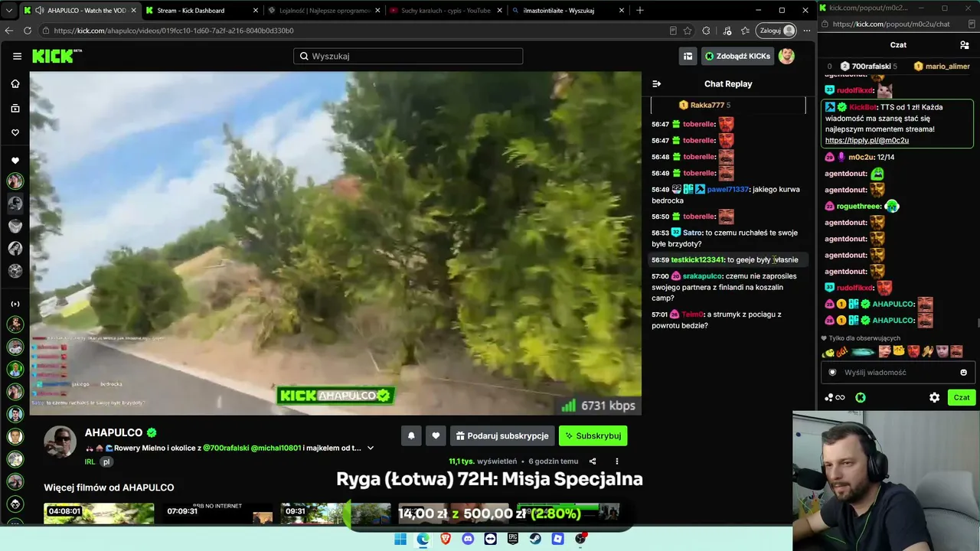Switch to the ilmastointilaite search tab
980x551 pixels.
click(x=567, y=11)
